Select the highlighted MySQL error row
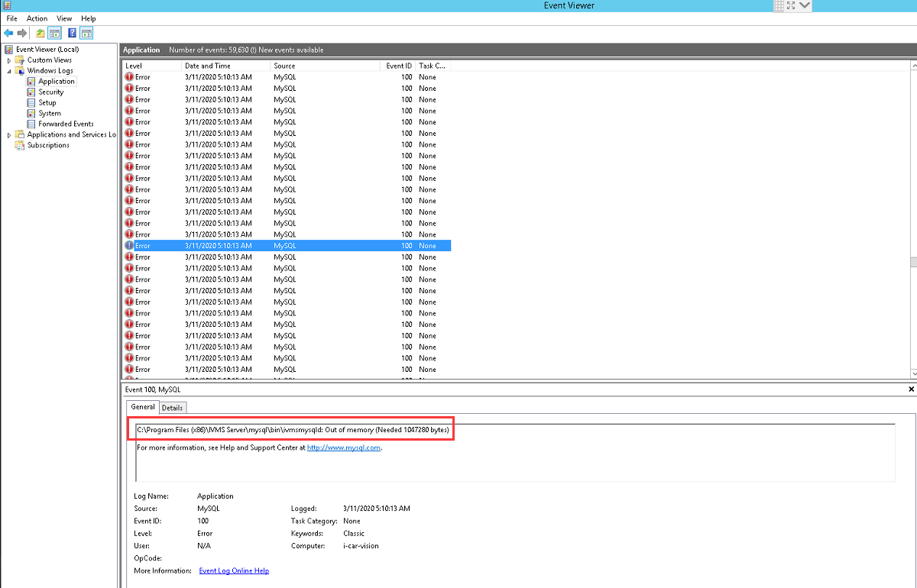 pyautogui.click(x=287, y=246)
